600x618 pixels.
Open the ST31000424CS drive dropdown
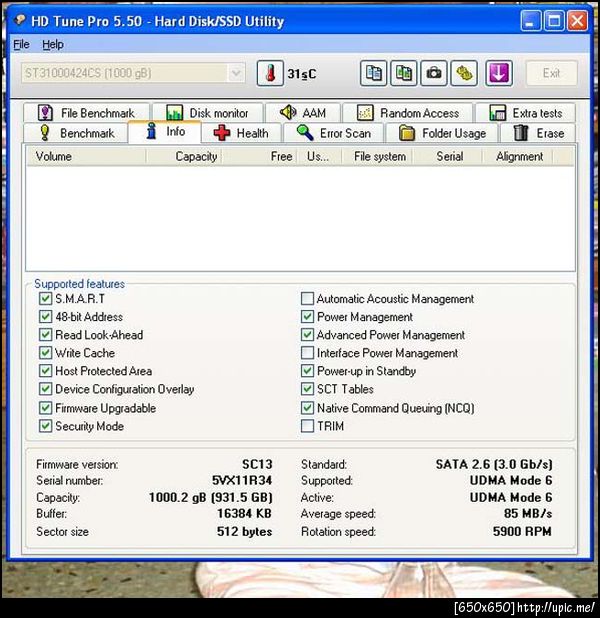pyautogui.click(x=133, y=73)
